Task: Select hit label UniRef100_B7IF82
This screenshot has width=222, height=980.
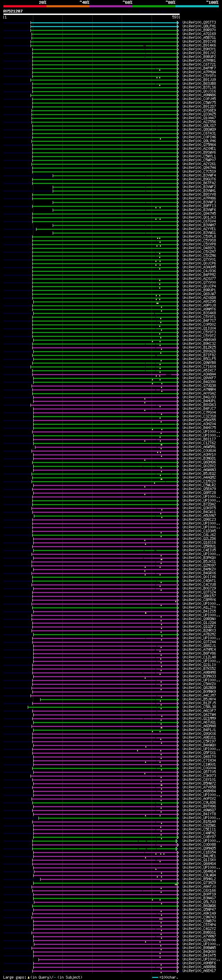Action: [199, 355]
